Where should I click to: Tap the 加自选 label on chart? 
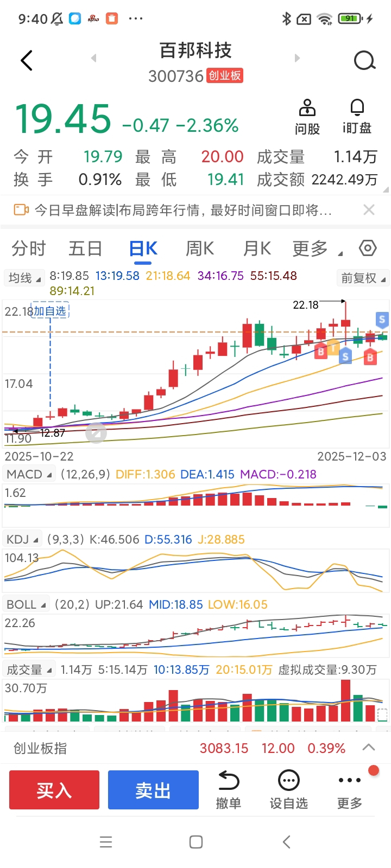coord(50,311)
